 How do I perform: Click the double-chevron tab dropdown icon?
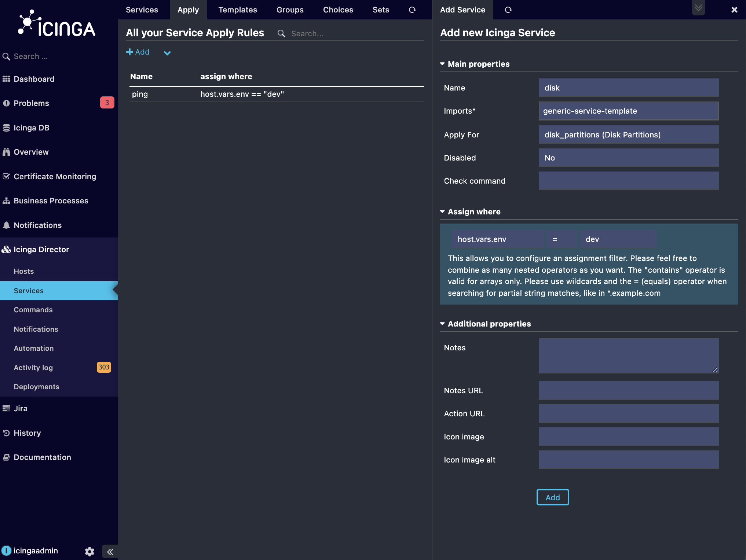(698, 8)
